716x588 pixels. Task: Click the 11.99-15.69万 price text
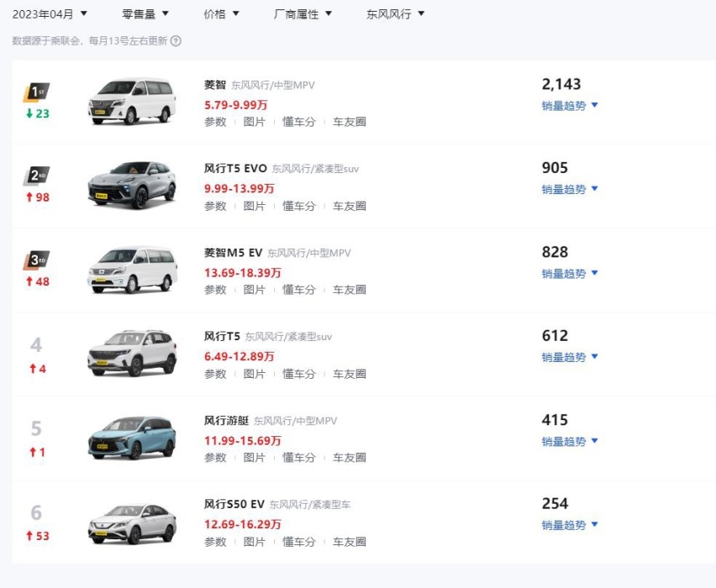coord(243,441)
